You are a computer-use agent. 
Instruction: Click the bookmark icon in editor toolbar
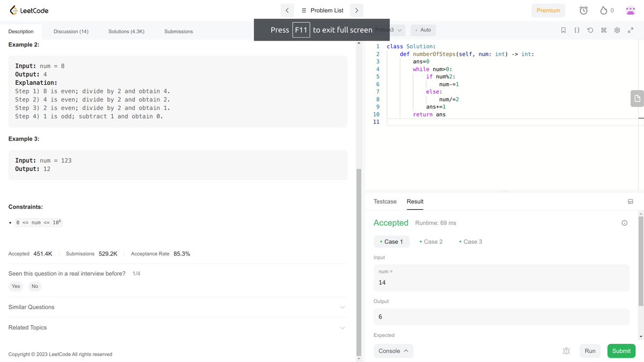pyautogui.click(x=563, y=30)
